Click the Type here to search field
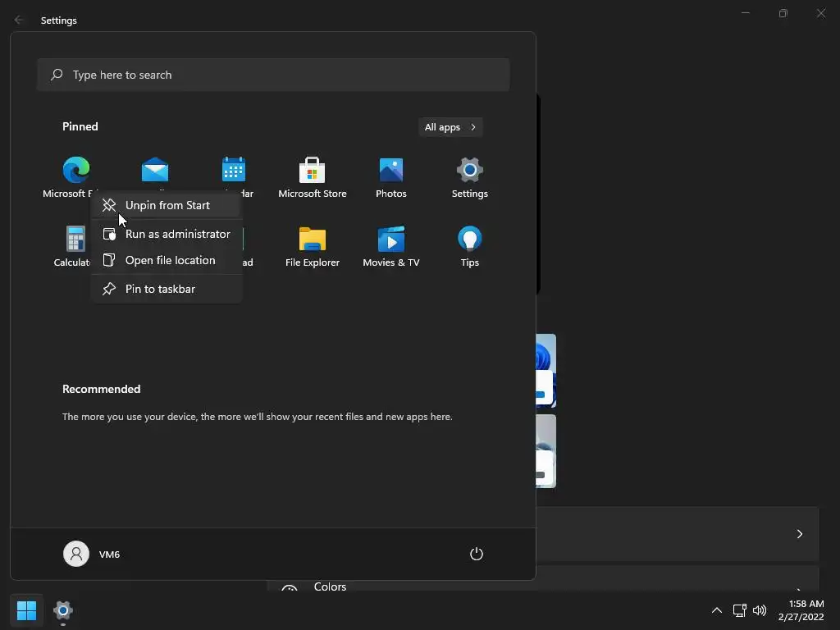840x630 pixels. tap(273, 75)
